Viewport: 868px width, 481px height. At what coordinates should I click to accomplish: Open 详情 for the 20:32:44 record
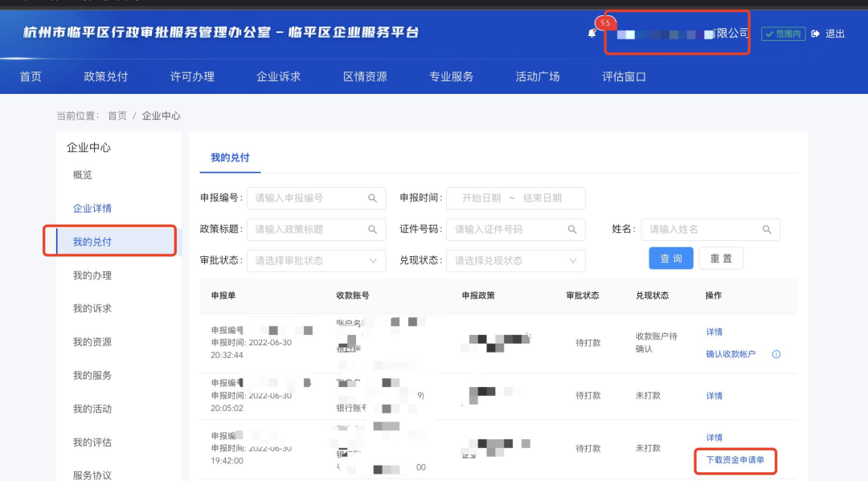[714, 332]
